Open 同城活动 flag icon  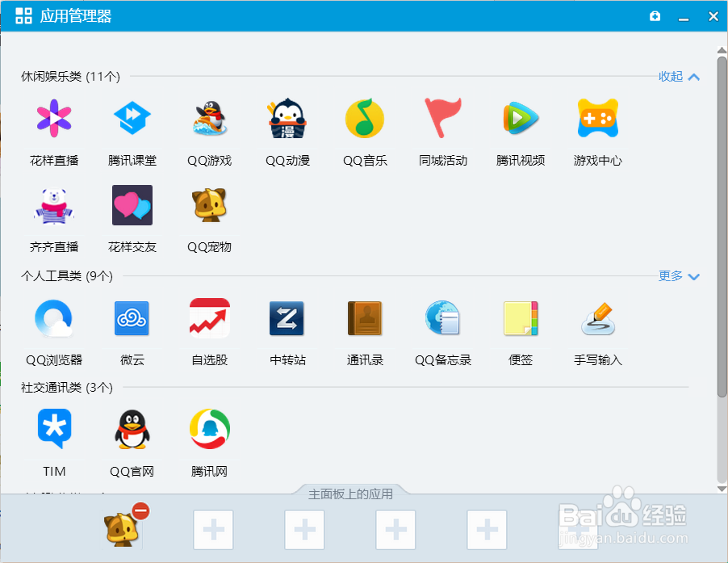(443, 119)
